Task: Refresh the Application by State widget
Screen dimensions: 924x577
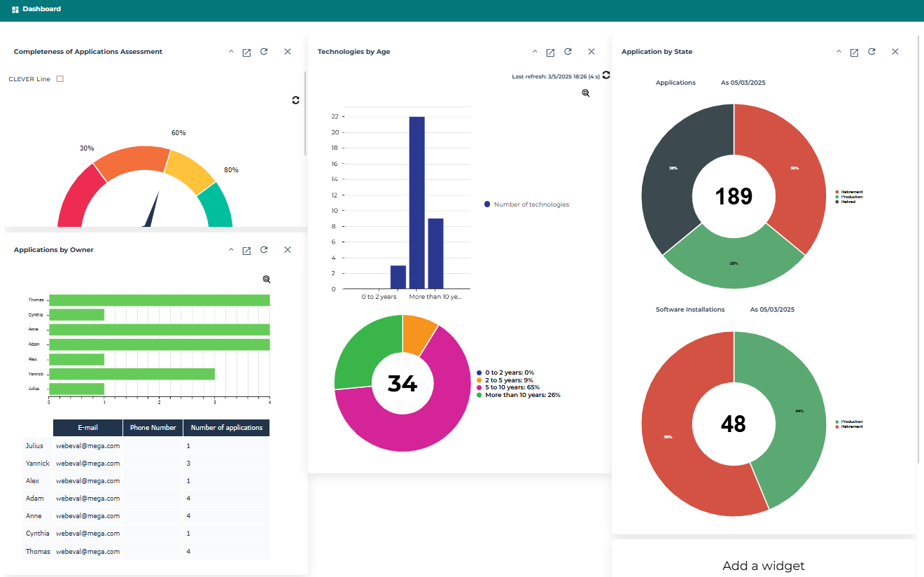Action: coord(871,52)
